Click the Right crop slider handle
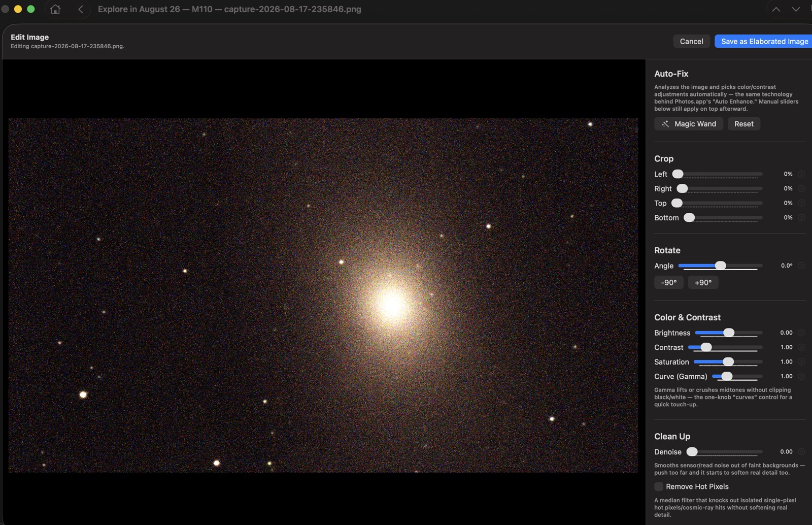Screen dimensions: 812x525 (682, 188)
